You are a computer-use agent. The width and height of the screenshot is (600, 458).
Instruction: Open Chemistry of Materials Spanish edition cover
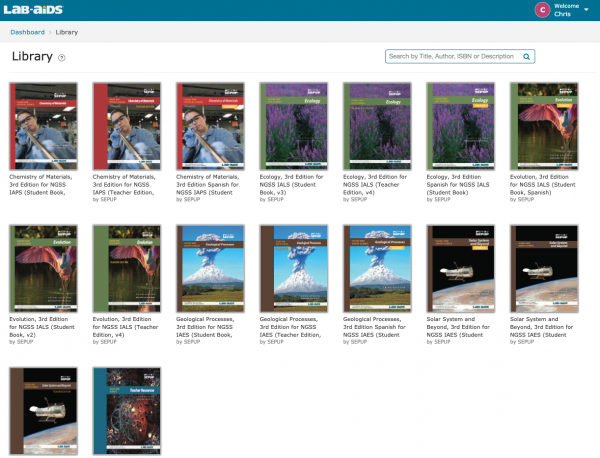(x=208, y=126)
